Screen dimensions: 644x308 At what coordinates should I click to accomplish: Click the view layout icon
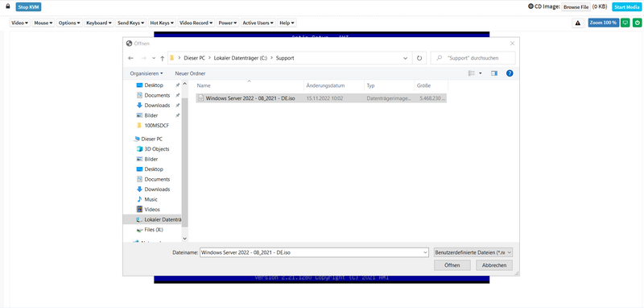click(x=472, y=73)
